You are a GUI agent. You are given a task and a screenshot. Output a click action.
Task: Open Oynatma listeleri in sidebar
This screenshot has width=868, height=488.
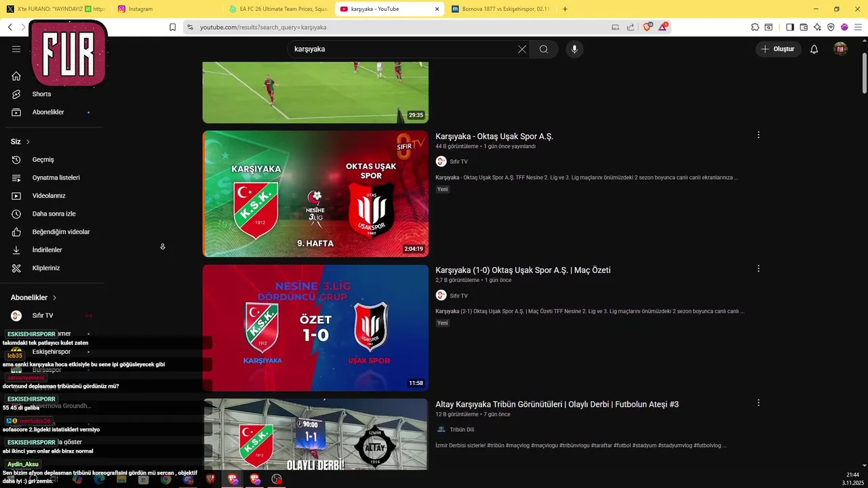pyautogui.click(x=54, y=178)
